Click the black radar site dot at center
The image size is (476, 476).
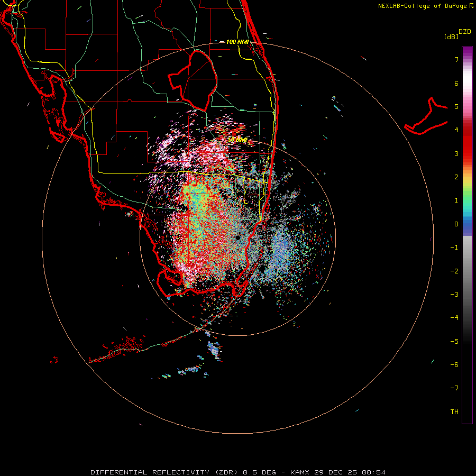click(237, 237)
